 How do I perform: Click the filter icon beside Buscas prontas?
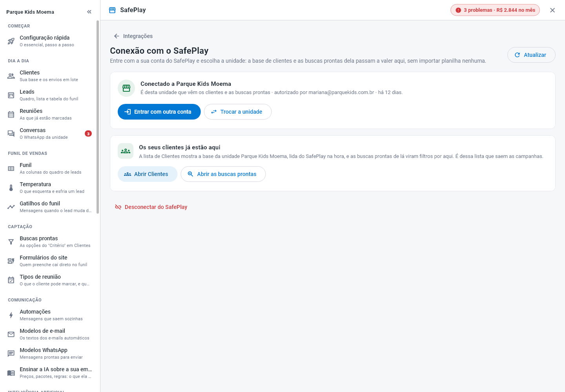11,242
